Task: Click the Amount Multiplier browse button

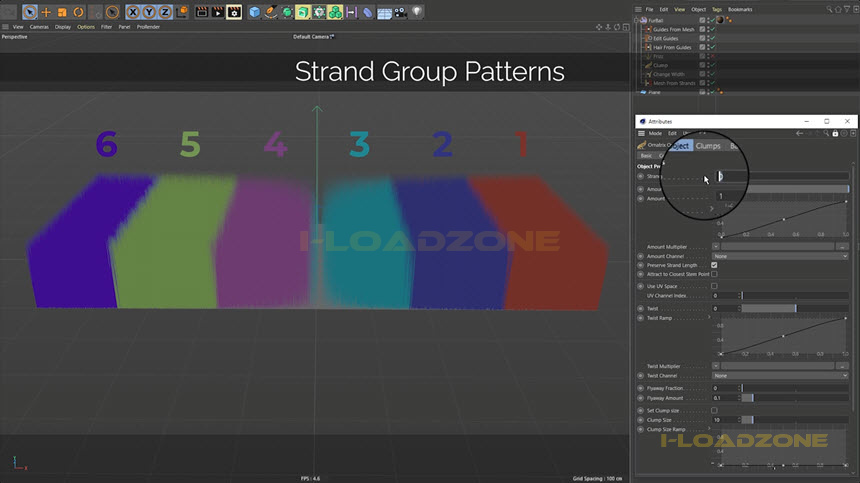Action: coord(842,247)
